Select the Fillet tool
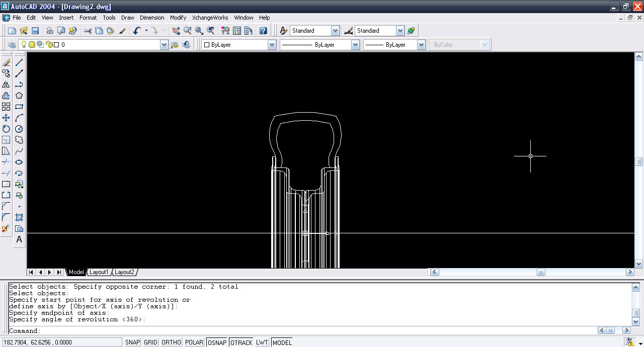Screen dimensions: 644x347 [6, 217]
